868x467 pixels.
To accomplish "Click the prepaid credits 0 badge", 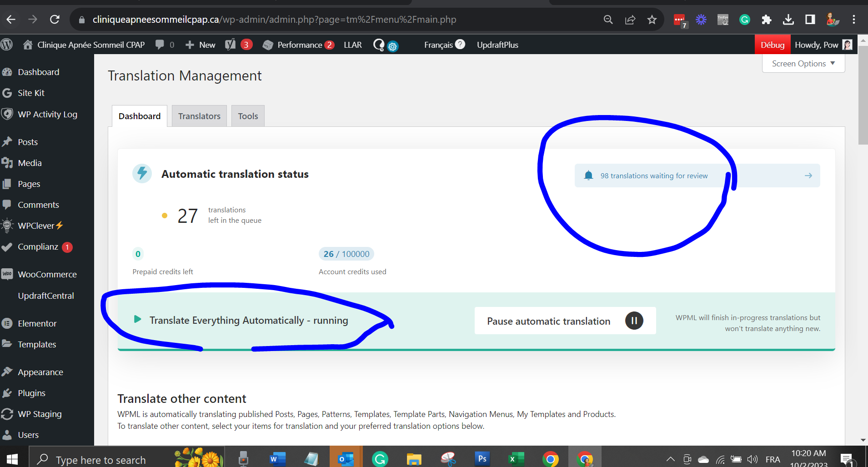I will (x=138, y=254).
